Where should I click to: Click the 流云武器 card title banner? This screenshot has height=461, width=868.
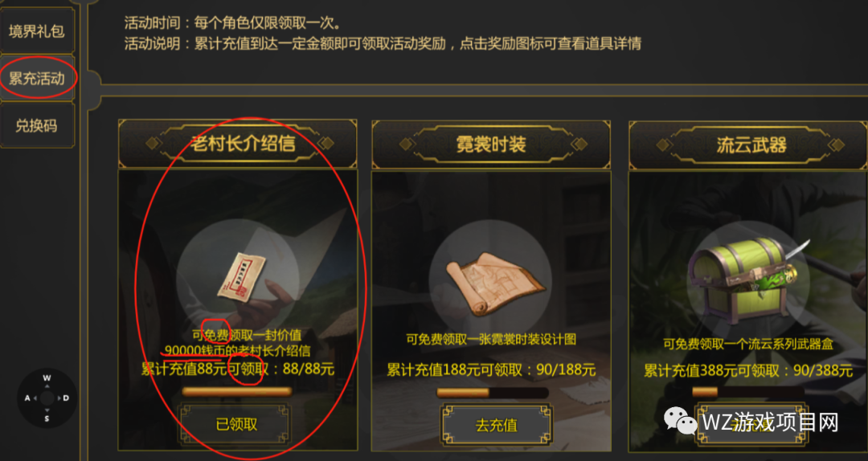pos(748,145)
